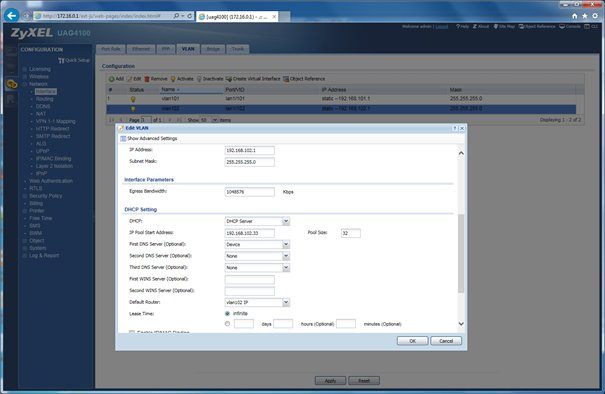Open the Show items-per-page dropdown
The image size is (605, 394).
(215, 120)
